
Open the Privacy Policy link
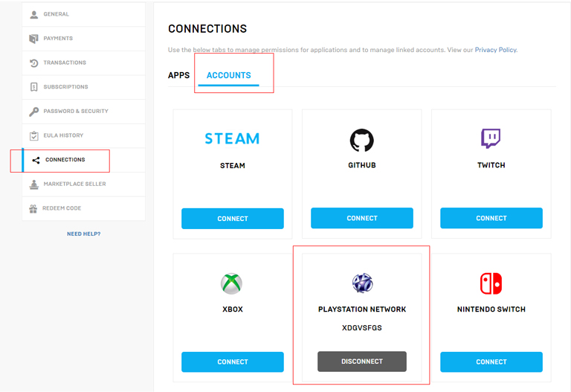pos(495,50)
